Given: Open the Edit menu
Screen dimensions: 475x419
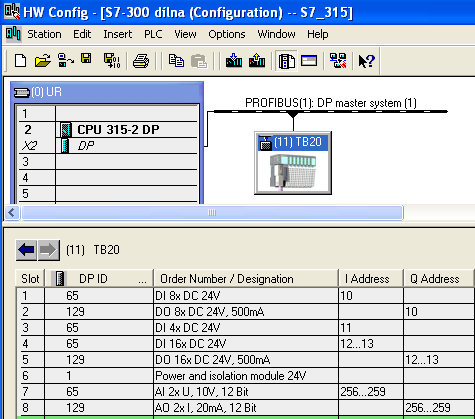Looking at the screenshot, I should coord(82,34).
